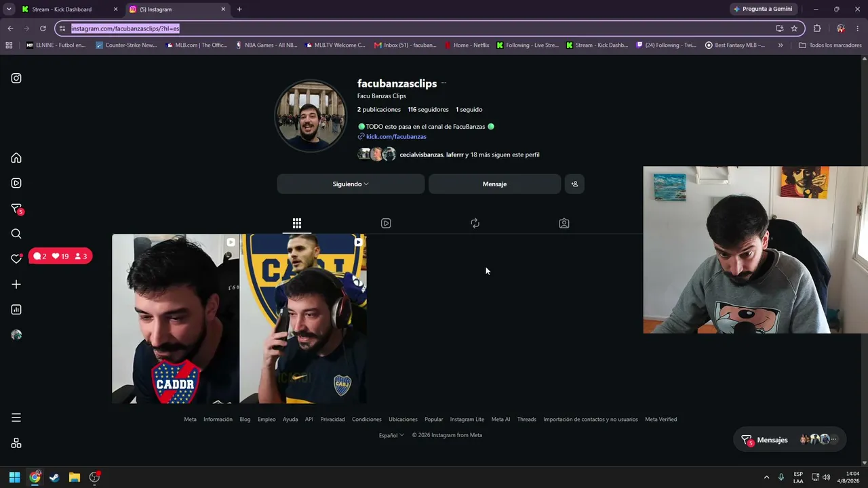Open the Chrome apps grid shortcut
Viewport: 868px width, 488px height.
pos(9,45)
